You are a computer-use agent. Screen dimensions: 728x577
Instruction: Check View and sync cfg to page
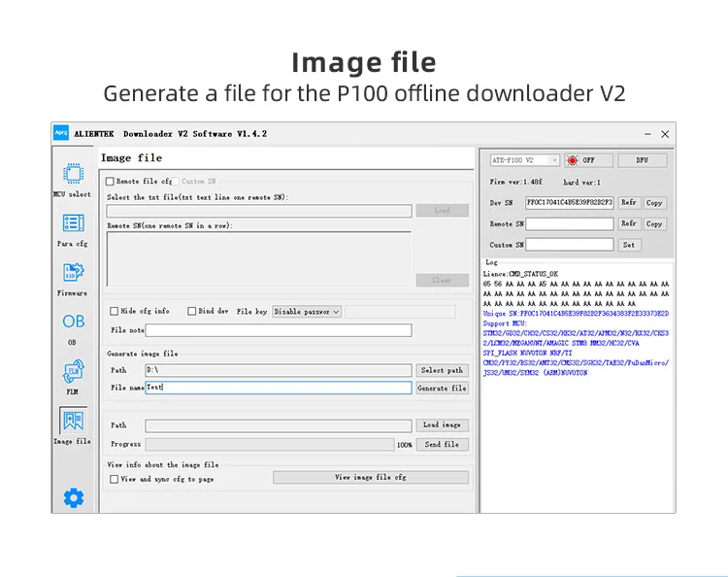pyautogui.click(x=114, y=479)
